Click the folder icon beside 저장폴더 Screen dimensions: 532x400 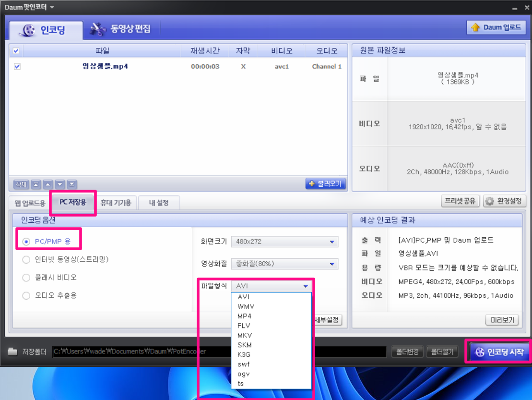tap(12, 352)
